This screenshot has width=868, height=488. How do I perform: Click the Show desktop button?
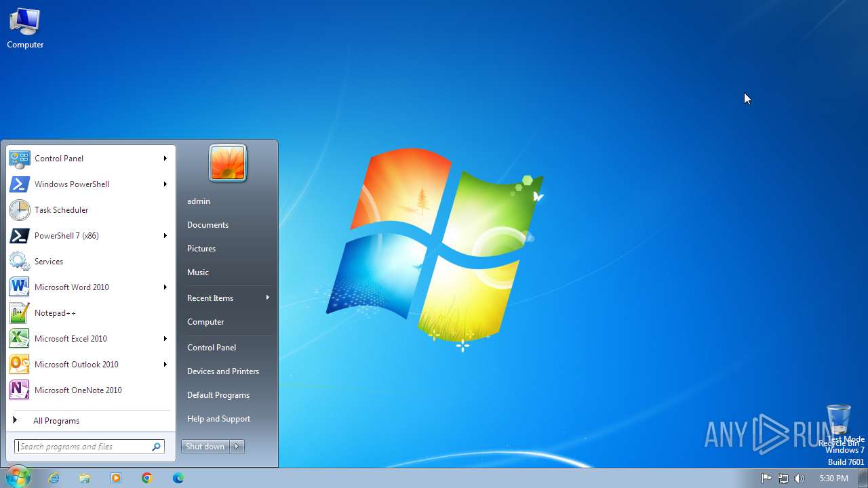[x=863, y=478]
